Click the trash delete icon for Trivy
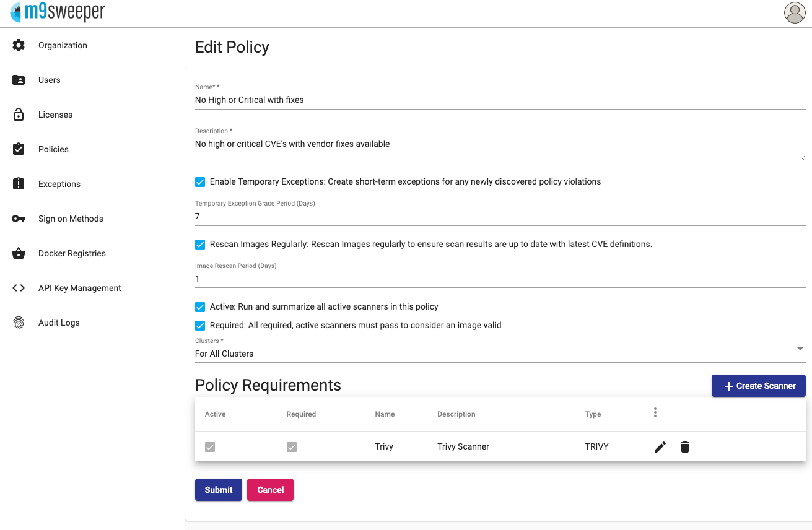 [x=684, y=447]
